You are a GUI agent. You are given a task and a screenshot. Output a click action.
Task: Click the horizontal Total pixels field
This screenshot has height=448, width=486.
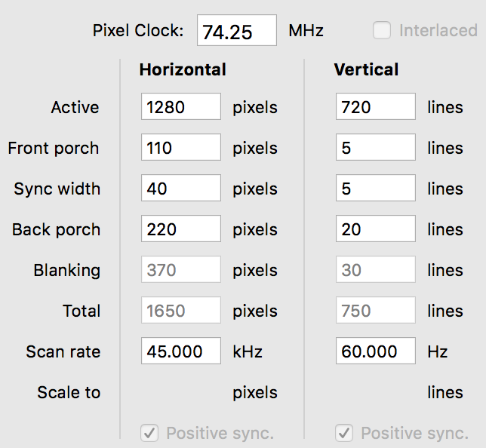tap(180, 311)
